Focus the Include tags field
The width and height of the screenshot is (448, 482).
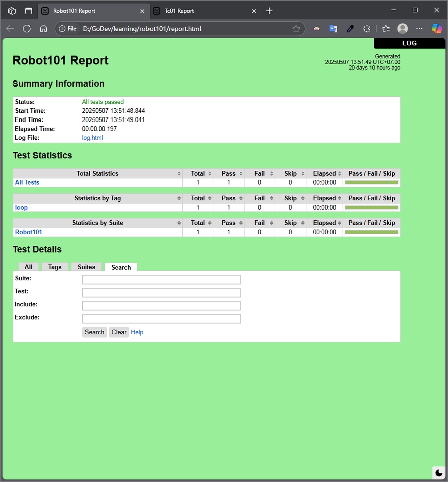tap(162, 306)
